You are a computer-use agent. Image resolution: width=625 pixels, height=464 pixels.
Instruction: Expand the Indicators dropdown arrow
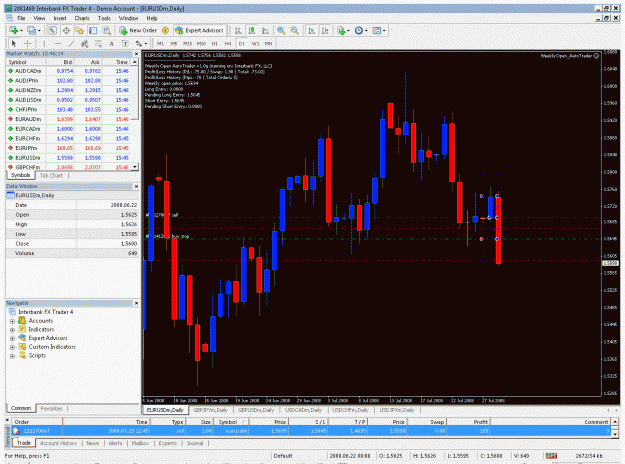348,31
